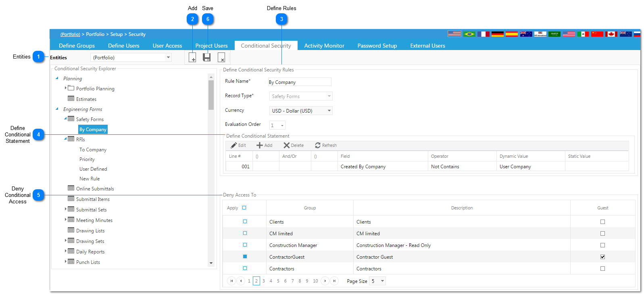The height and width of the screenshot is (295, 644).
Task: Open the Define Groups tab
Action: coord(77,46)
